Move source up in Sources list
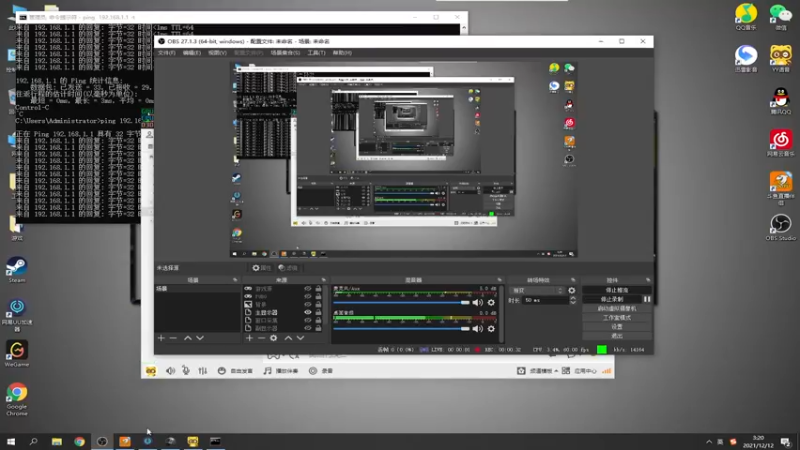 [x=288, y=338]
